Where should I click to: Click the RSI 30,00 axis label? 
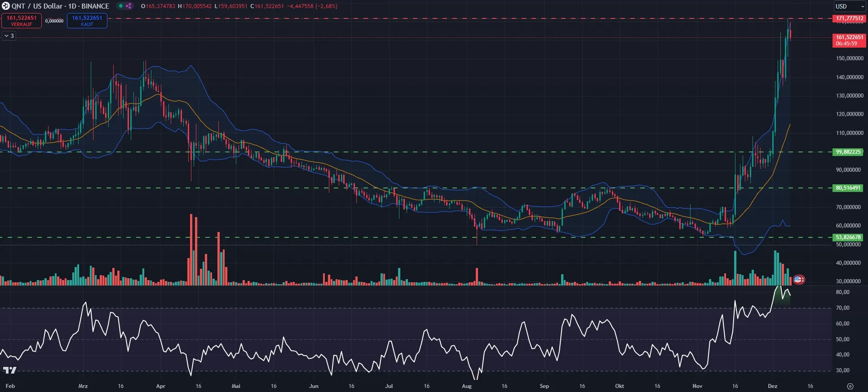(842, 370)
